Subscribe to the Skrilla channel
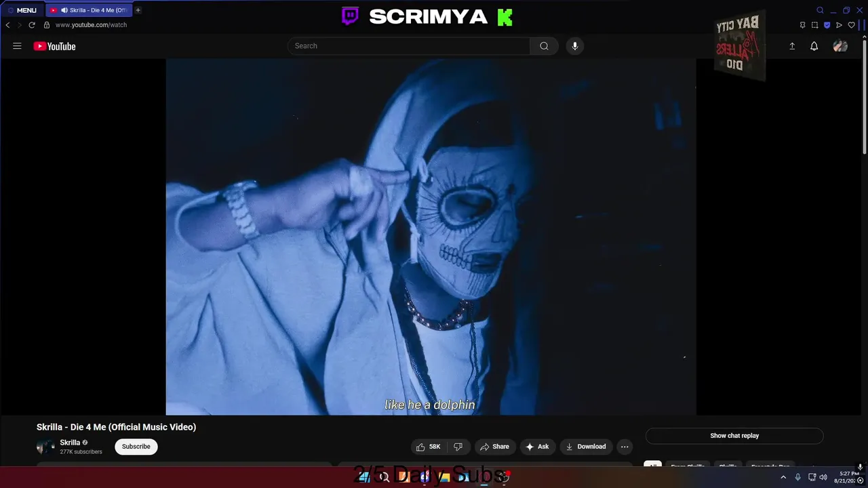Screen dimensions: 868x488 pos(136,447)
